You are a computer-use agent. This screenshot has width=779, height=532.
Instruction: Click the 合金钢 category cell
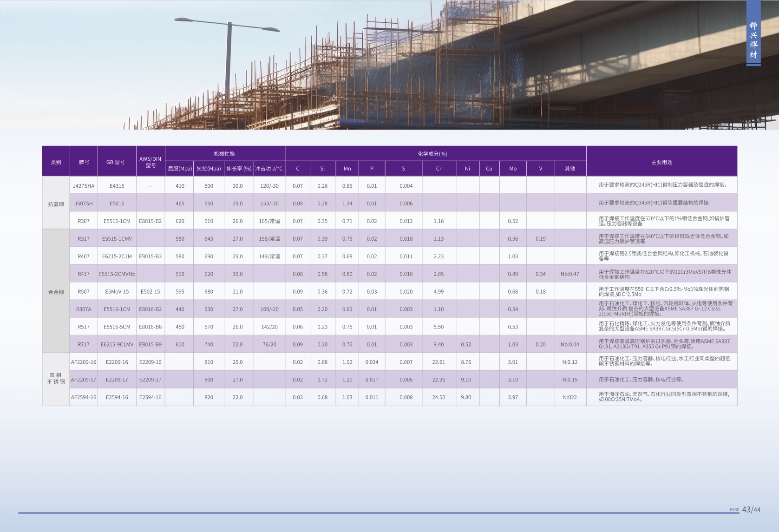click(56, 292)
